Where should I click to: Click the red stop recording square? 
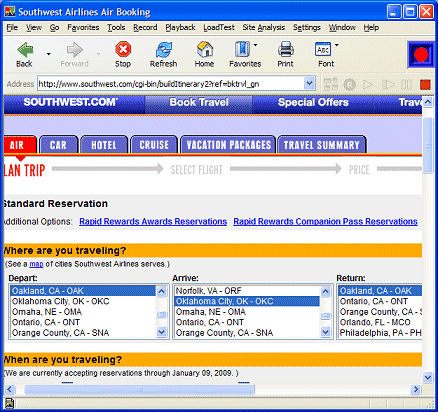click(425, 85)
